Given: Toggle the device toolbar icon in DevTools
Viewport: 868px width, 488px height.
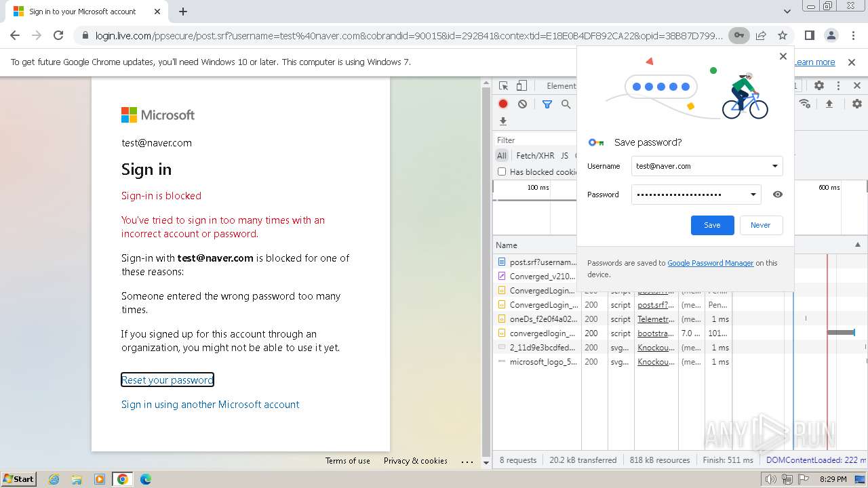Looking at the screenshot, I should 521,86.
